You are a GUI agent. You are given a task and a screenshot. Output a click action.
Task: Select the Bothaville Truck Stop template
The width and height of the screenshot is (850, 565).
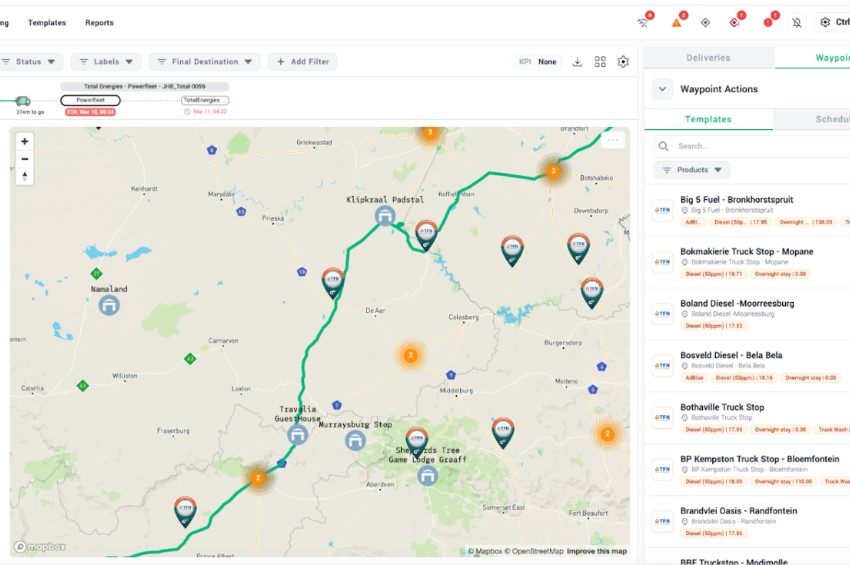point(748,418)
